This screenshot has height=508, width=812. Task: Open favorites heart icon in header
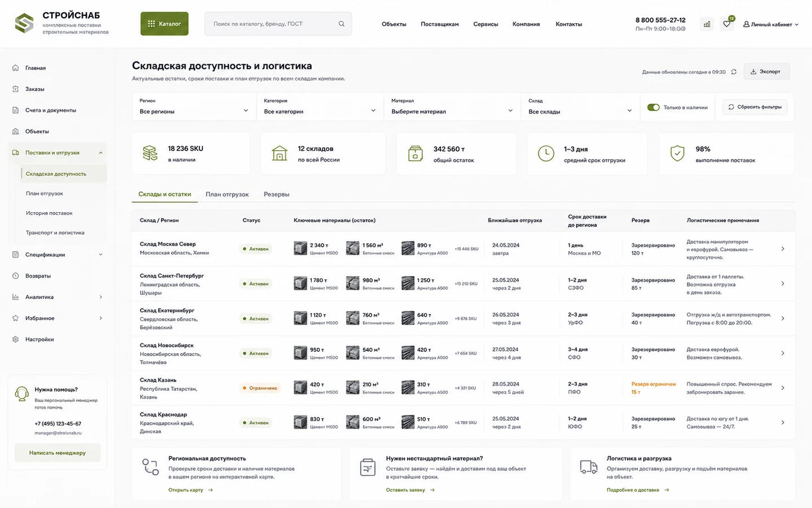point(727,24)
